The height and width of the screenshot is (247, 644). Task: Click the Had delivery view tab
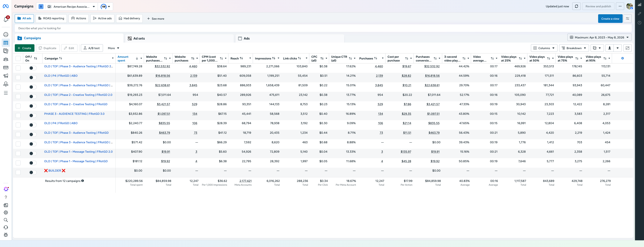129,18
